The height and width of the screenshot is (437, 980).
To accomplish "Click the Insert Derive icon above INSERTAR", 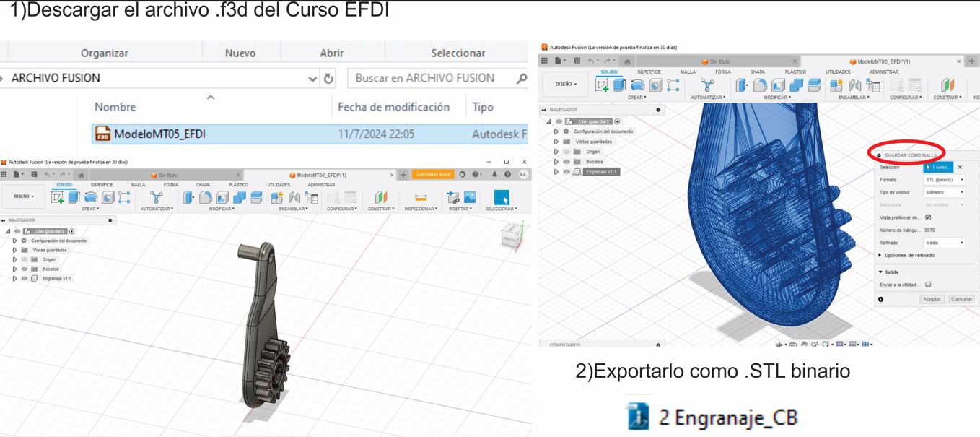I will [455, 196].
